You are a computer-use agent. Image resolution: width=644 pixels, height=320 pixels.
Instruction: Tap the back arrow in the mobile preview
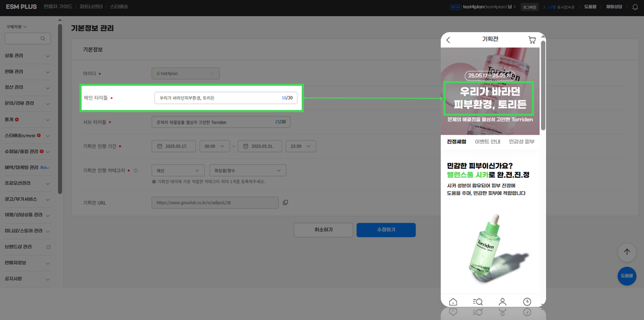click(x=448, y=40)
